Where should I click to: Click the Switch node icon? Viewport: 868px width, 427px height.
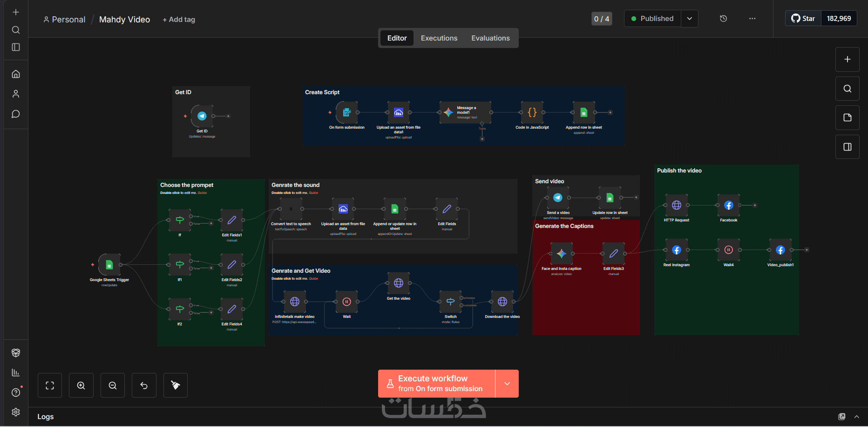pyautogui.click(x=451, y=302)
